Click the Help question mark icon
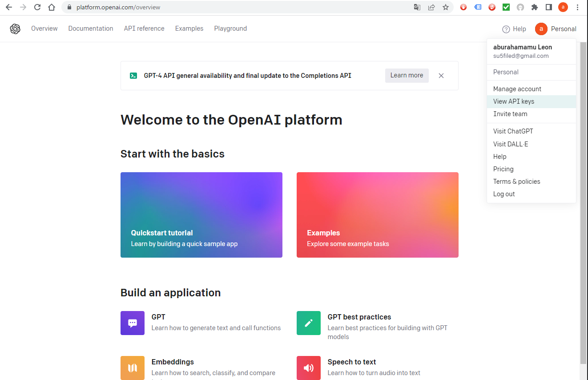This screenshot has height=380, width=588. click(506, 29)
